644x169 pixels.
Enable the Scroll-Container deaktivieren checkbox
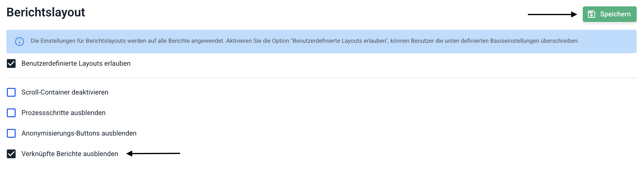click(11, 92)
